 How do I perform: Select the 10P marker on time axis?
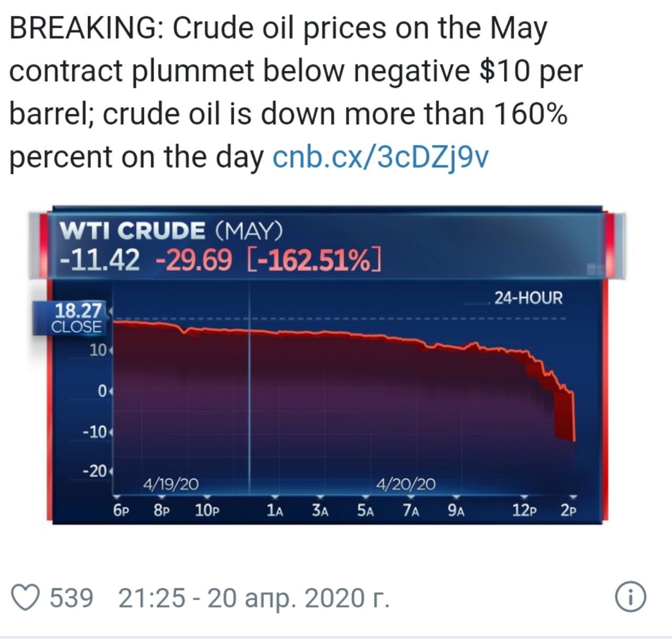(207, 510)
